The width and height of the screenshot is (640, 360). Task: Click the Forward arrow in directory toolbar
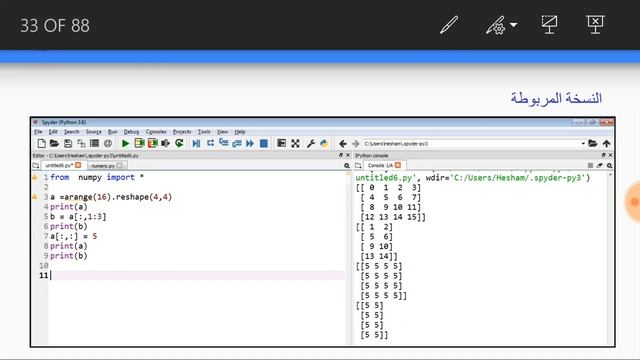356,144
